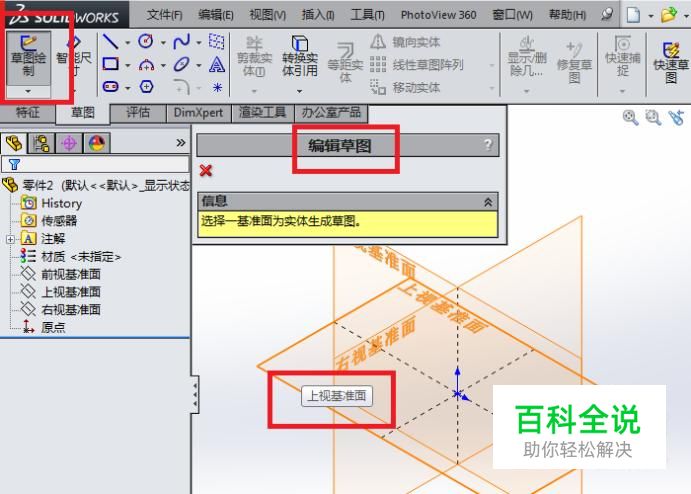The height and width of the screenshot is (494, 691).
Task: Click Mirror Entities (镜向实体)
Action: point(405,42)
